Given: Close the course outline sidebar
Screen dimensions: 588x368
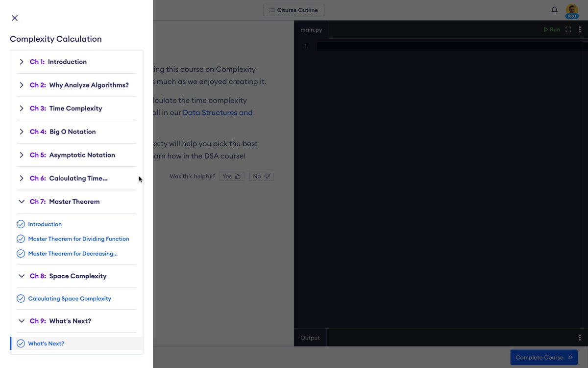Looking at the screenshot, I should click(x=15, y=18).
